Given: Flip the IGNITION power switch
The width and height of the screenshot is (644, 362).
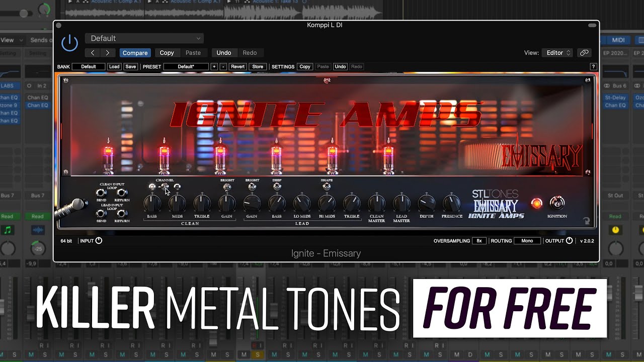Looking at the screenshot, I should [557, 203].
